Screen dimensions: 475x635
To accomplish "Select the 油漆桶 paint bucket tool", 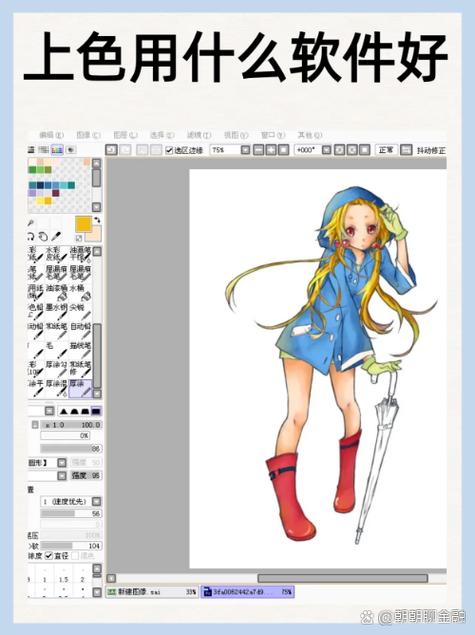I will click(x=57, y=292).
